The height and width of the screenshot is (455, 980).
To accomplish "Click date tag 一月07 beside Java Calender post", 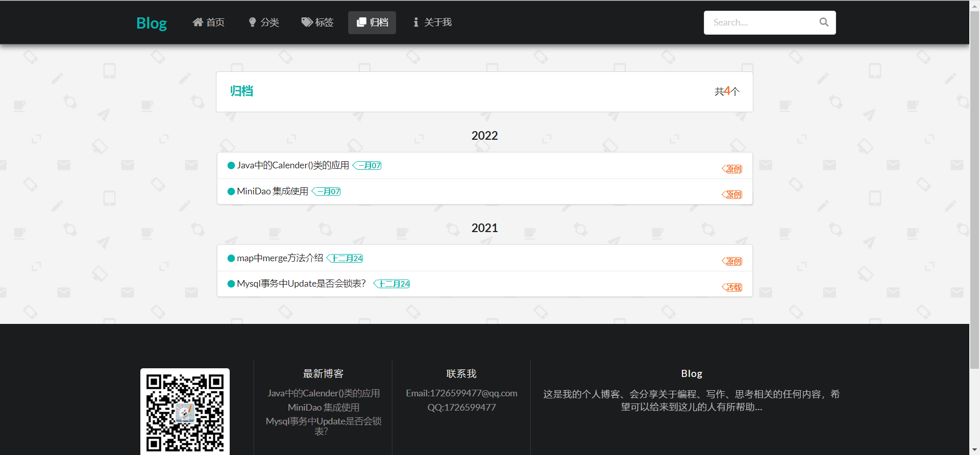I will point(367,165).
